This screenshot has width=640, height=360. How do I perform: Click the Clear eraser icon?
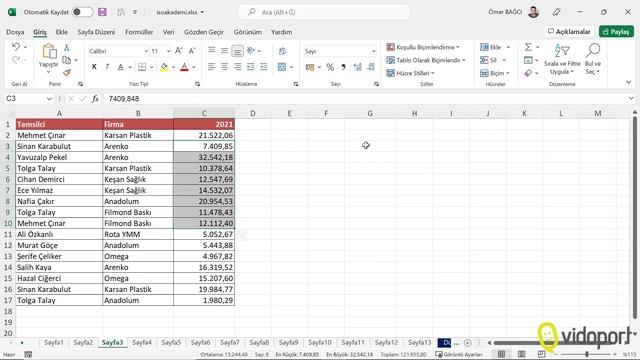click(528, 73)
